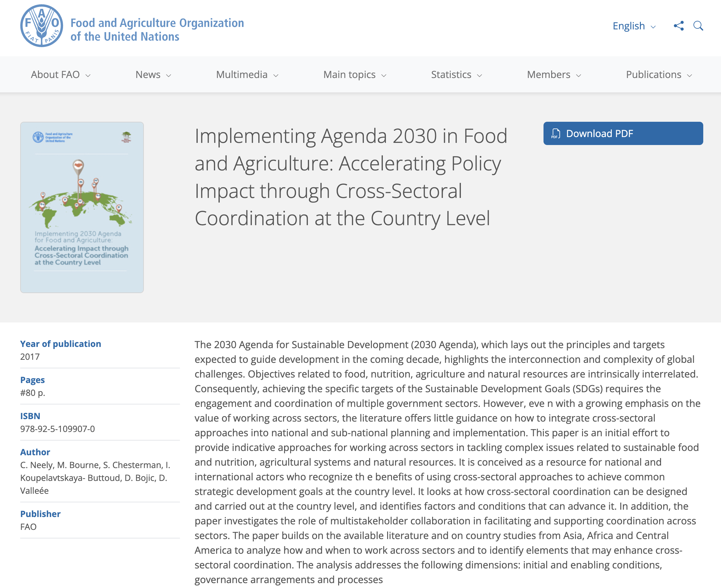The image size is (721, 588).
Task: Click the year value 2017
Action: (x=30, y=357)
